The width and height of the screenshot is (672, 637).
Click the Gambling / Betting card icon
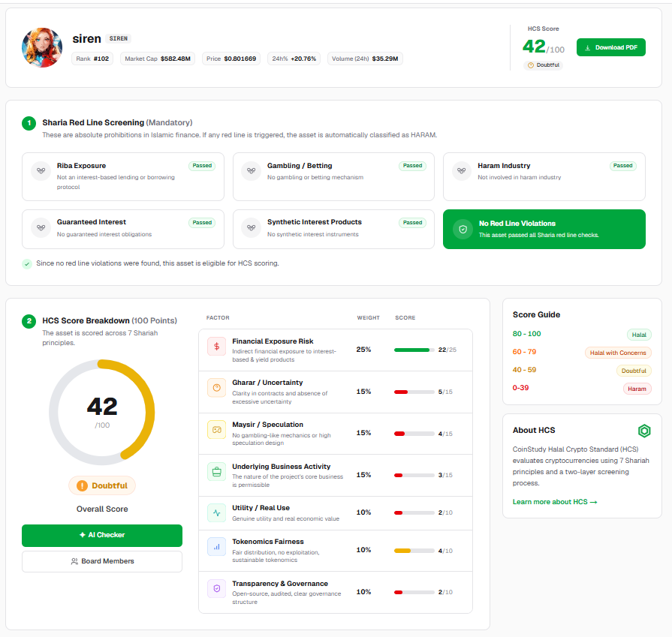(251, 170)
